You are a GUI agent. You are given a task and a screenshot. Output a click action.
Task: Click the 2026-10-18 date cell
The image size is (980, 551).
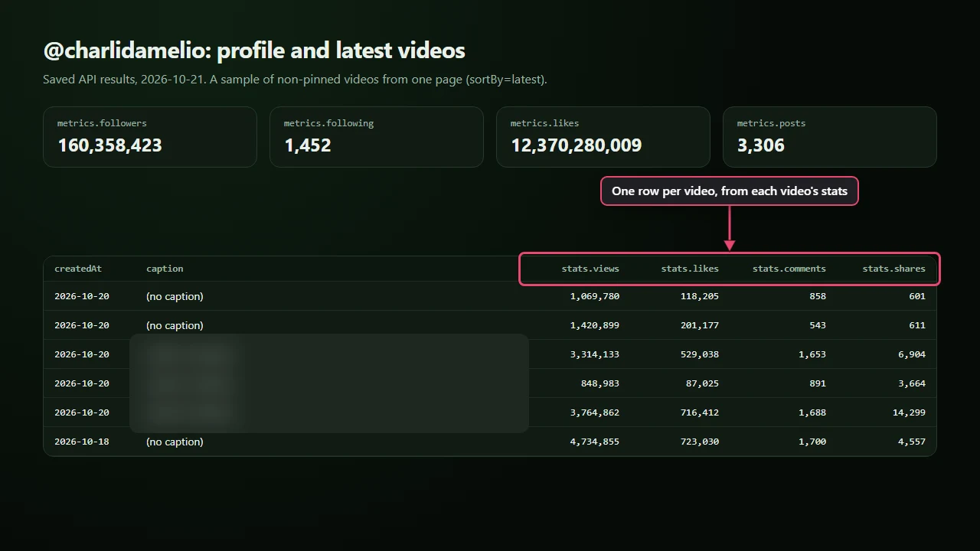point(82,442)
